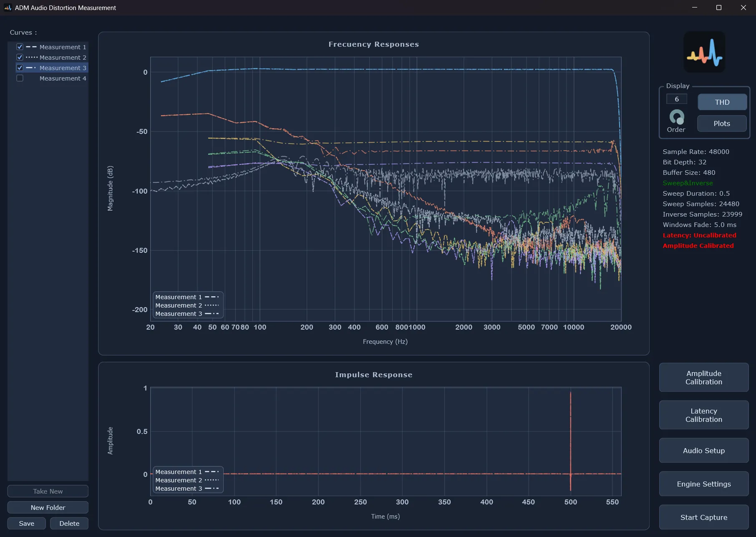Uncheck the Measurement 3 checkbox
Screen dimensions: 756x537
[x=20, y=68]
